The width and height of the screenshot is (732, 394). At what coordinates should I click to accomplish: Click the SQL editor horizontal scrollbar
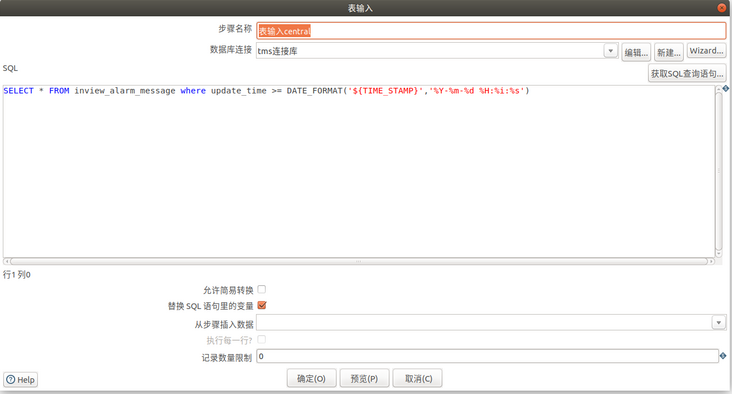click(359, 261)
